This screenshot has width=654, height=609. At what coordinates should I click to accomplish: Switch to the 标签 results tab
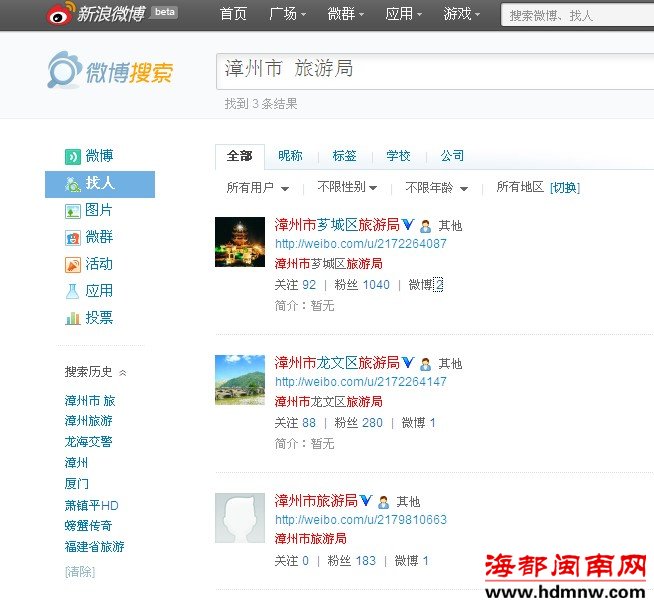(345, 156)
